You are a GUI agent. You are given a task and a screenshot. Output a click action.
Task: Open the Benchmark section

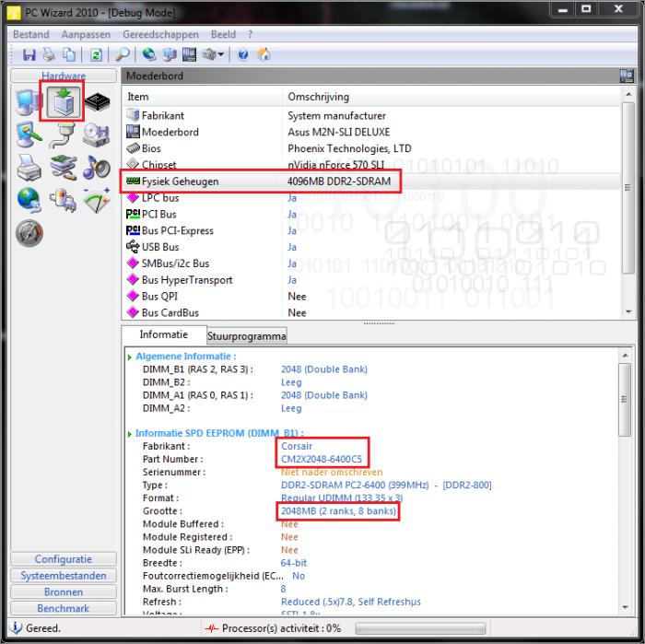click(x=64, y=608)
